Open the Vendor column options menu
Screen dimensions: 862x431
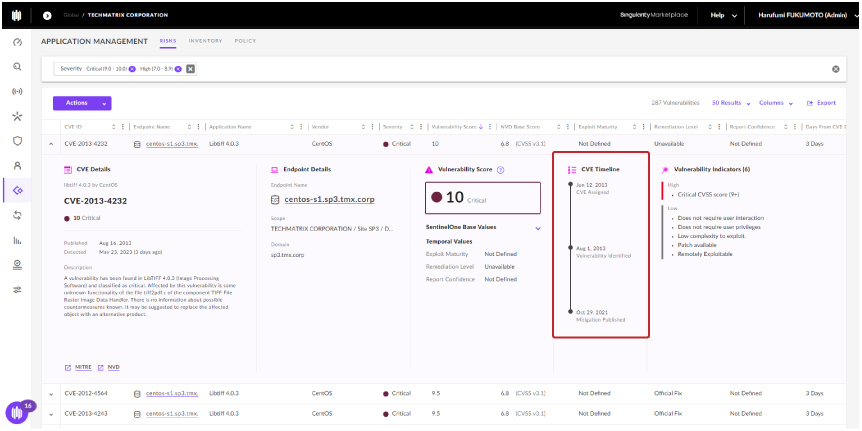373,127
